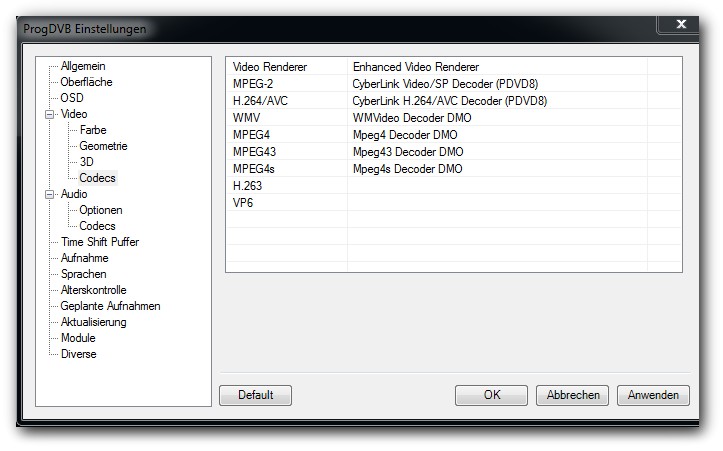
Task: Select Aufnahme in the tree
Action: pos(84,258)
